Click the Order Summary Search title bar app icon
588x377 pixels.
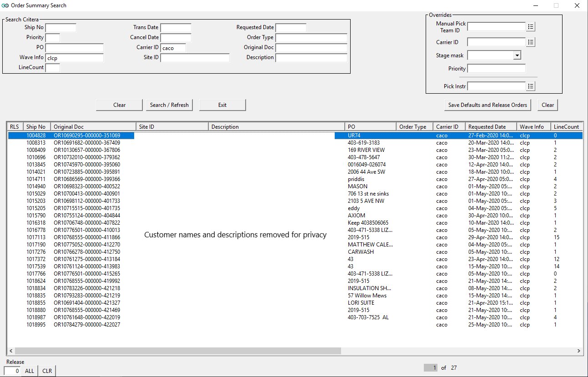[x=5, y=5]
